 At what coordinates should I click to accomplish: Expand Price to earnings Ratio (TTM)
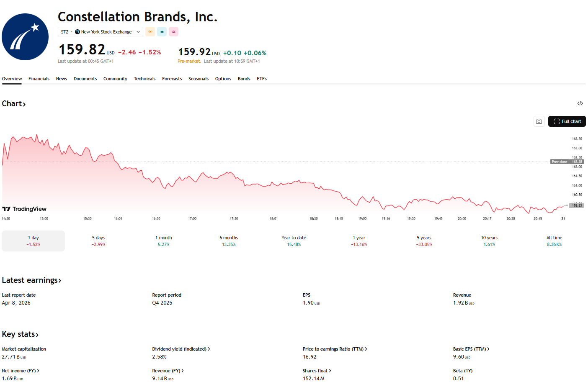coord(335,349)
